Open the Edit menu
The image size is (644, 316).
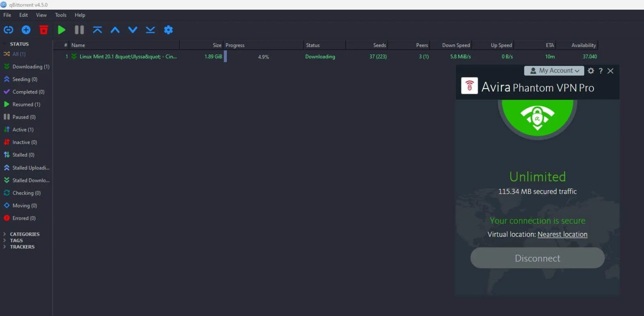tap(23, 15)
